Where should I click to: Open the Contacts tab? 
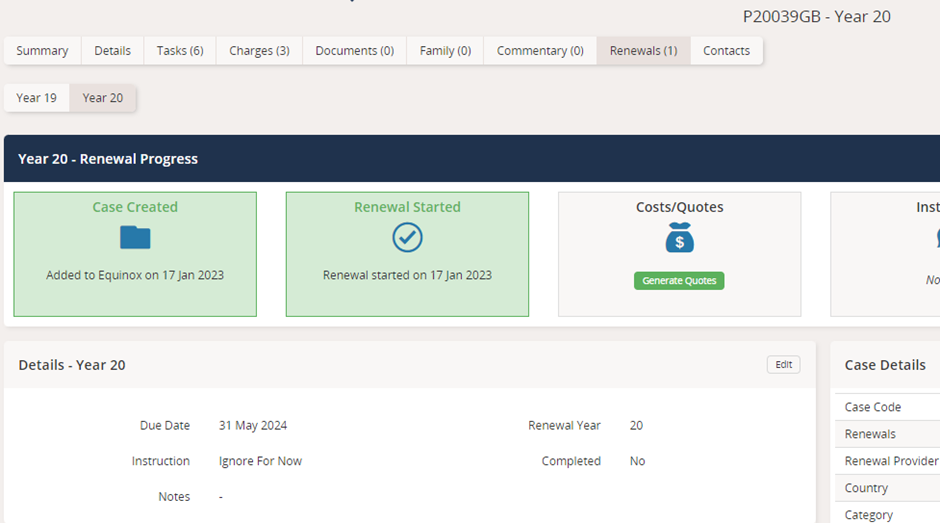tap(726, 51)
